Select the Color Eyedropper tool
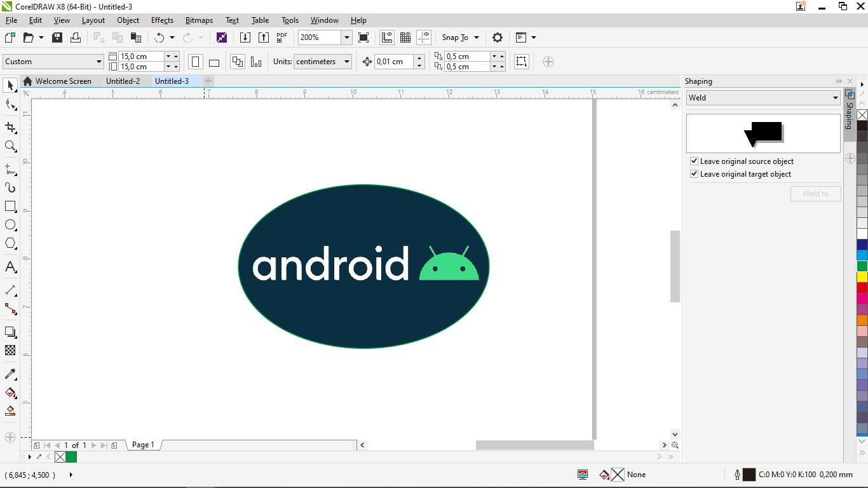 [x=10, y=374]
